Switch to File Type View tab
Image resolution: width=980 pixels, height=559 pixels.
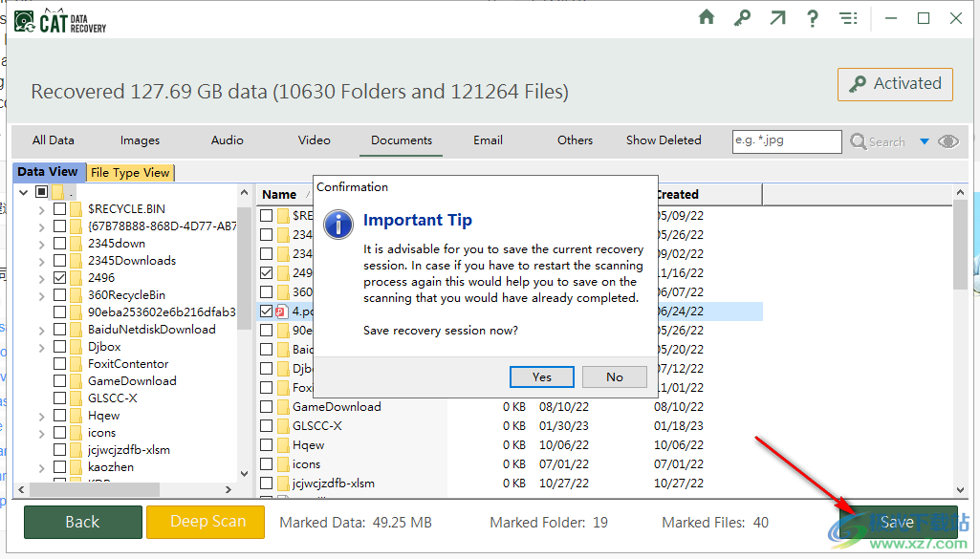(130, 172)
